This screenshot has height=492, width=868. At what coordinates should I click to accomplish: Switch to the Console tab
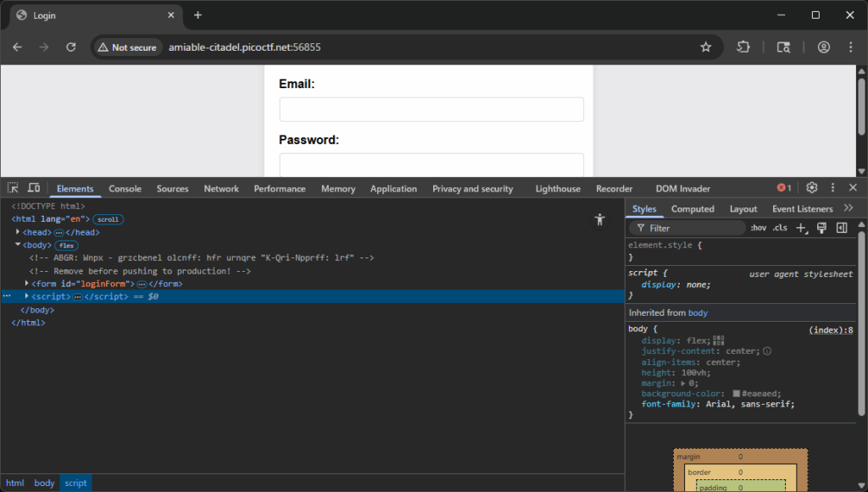pyautogui.click(x=125, y=189)
